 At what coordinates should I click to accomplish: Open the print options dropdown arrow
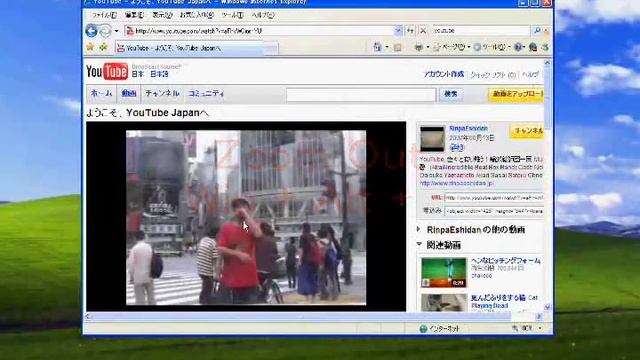pos(427,47)
